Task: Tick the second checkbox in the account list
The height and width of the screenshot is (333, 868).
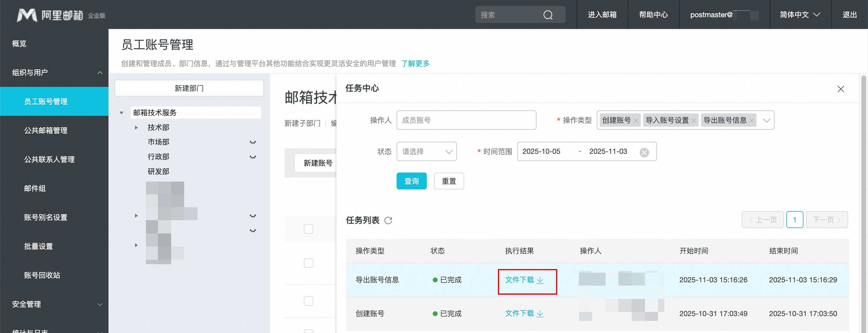Action: [308, 263]
